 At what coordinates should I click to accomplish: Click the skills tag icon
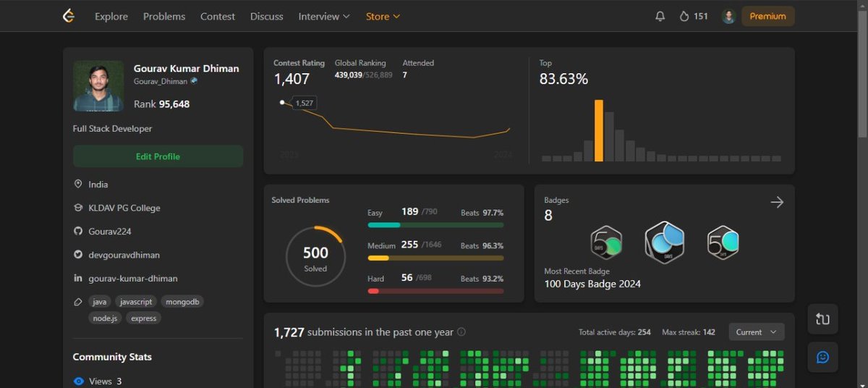(x=78, y=302)
